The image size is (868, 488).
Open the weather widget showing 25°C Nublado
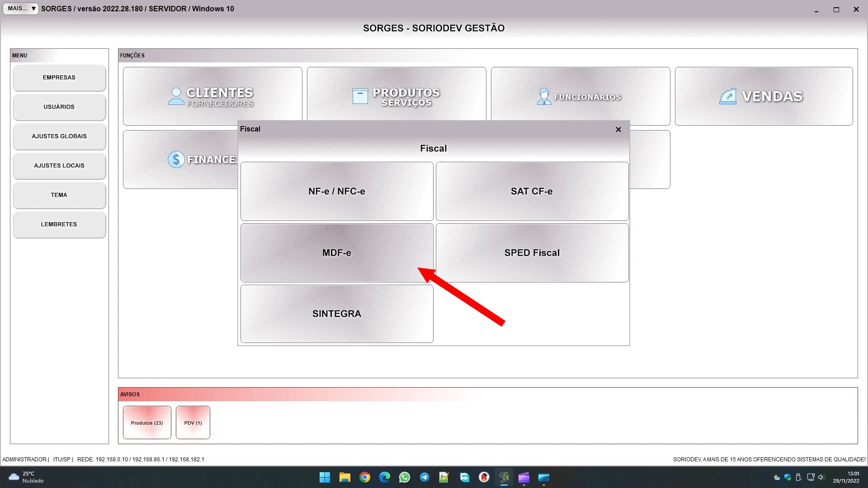coord(26,478)
